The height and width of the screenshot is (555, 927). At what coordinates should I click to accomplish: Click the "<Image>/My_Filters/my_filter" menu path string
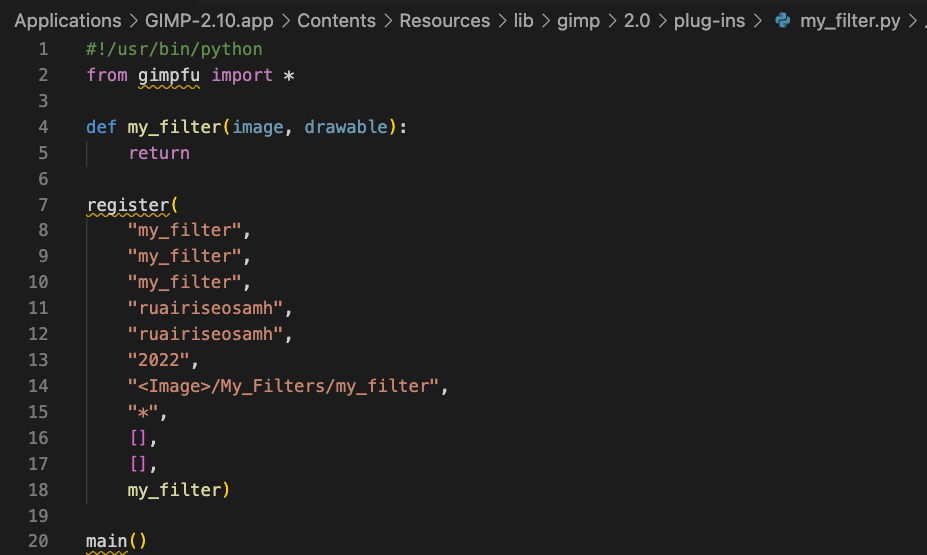tap(282, 386)
